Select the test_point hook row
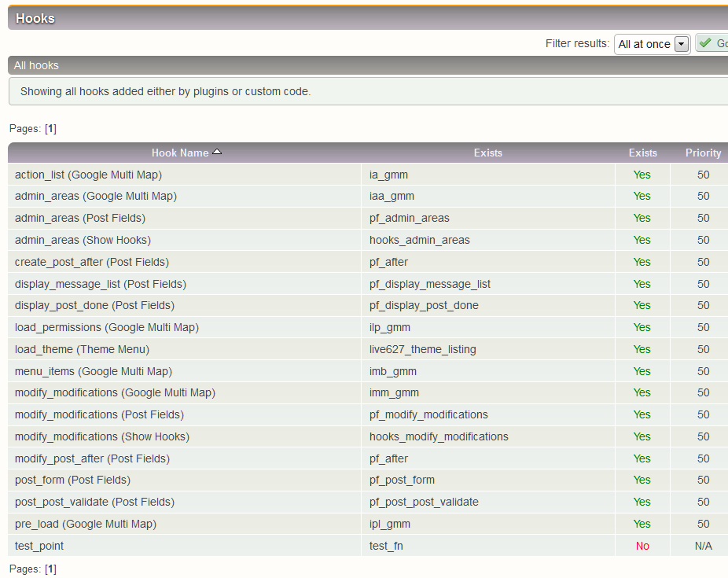The image size is (728, 578). (39, 546)
